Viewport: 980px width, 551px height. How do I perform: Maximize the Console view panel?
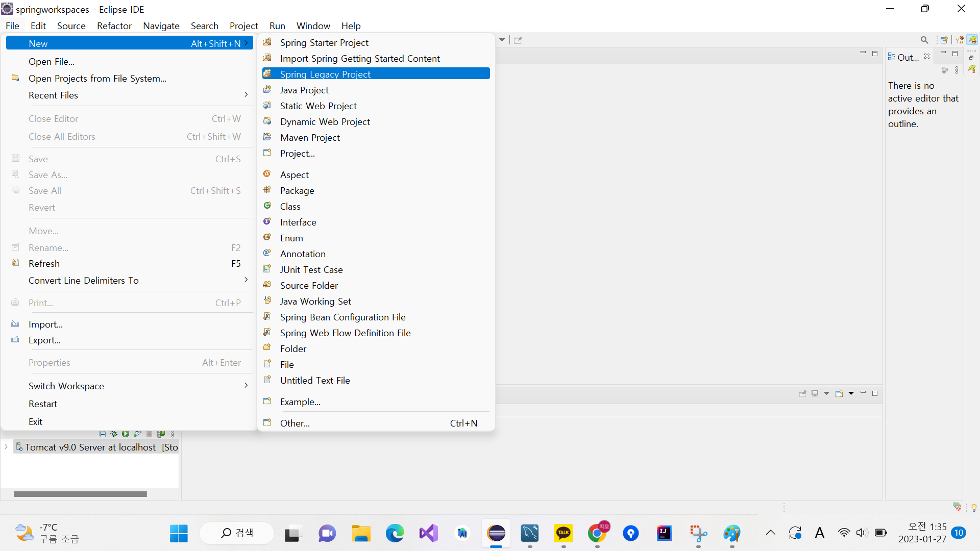pyautogui.click(x=875, y=393)
